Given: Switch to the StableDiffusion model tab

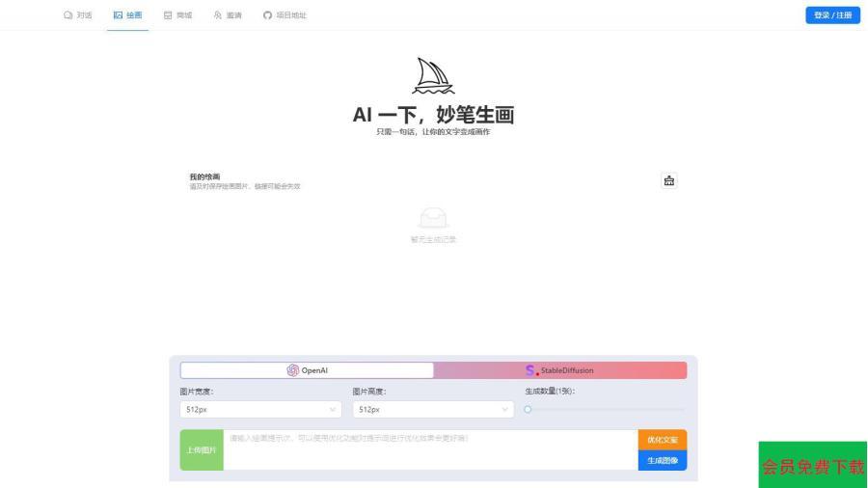Looking at the screenshot, I should coord(560,370).
